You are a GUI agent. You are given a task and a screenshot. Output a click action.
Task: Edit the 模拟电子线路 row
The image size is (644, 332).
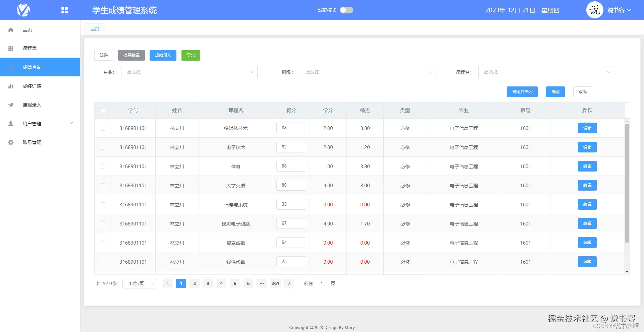(587, 223)
